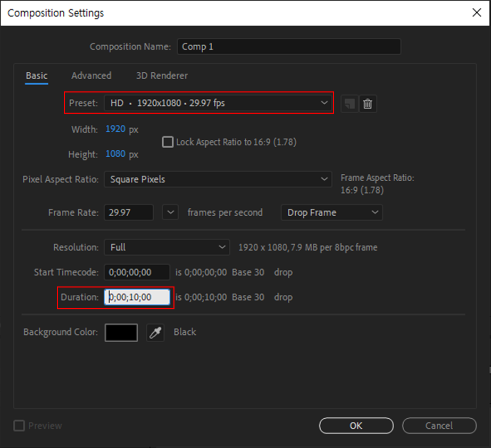Image resolution: width=491 pixels, height=448 pixels.
Task: Close the Composition Settings dialog
Action: click(x=477, y=13)
